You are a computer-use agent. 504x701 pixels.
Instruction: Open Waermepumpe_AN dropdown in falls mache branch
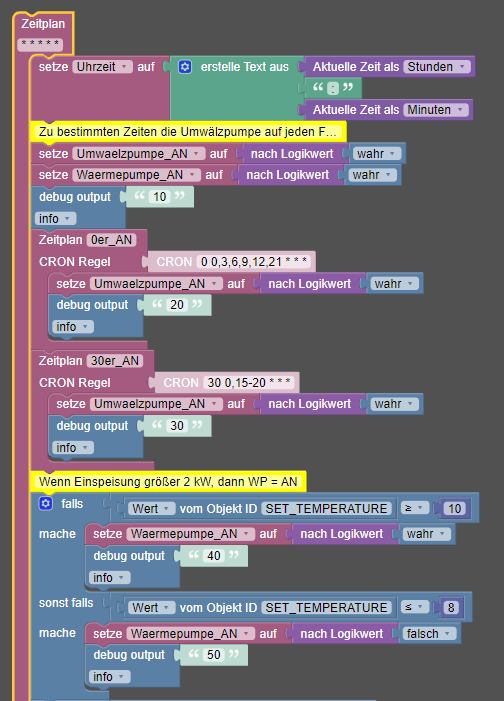[x=191, y=534]
